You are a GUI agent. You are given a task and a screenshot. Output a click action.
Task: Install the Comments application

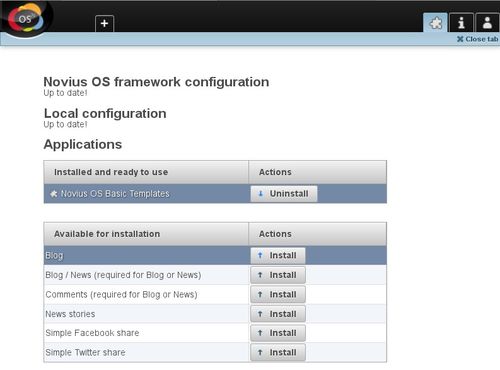tap(278, 294)
